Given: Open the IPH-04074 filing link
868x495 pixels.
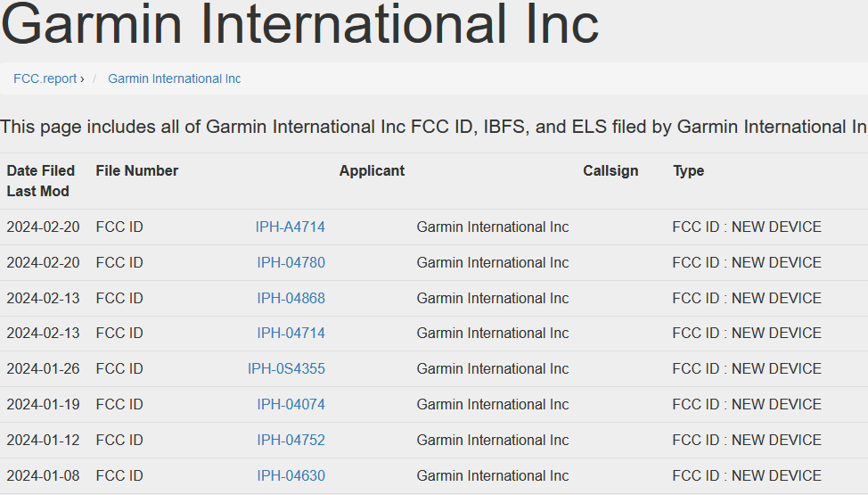Looking at the screenshot, I should 291,404.
